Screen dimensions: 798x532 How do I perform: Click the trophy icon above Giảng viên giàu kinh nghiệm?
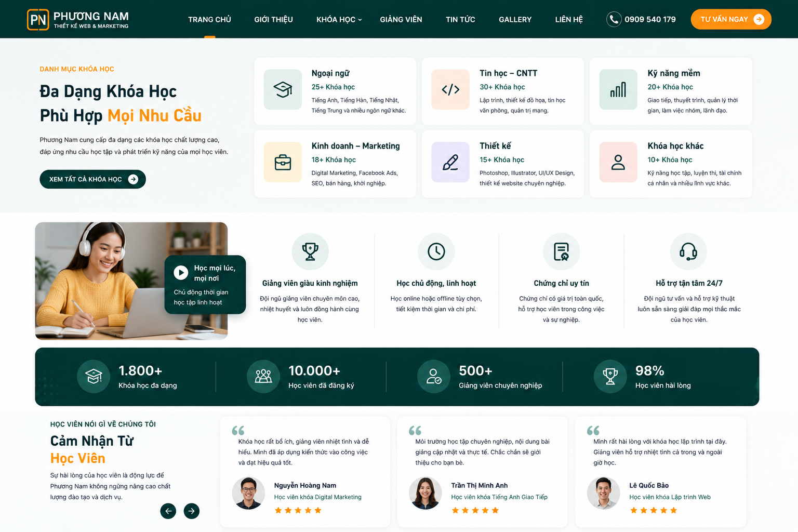click(310, 251)
